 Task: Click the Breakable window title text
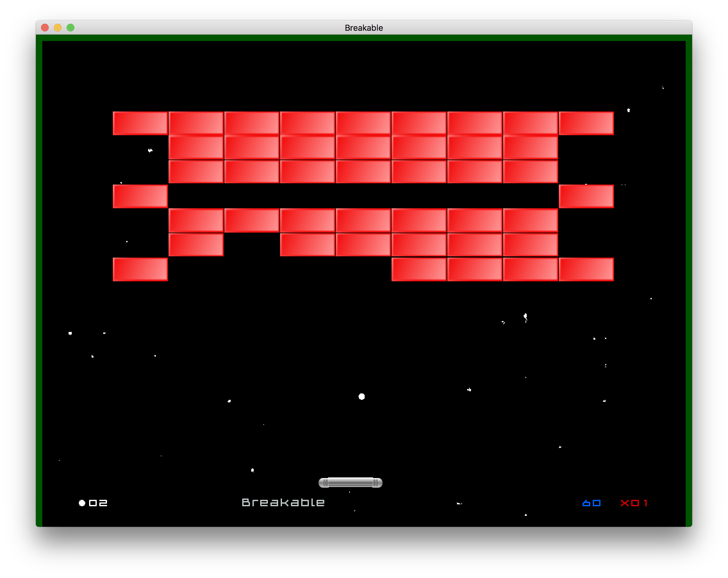tap(363, 28)
